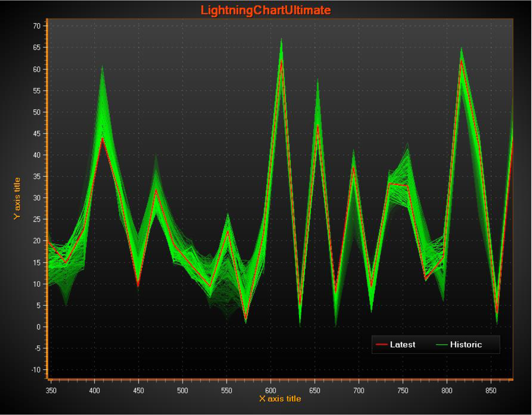
Task: Click the red line trough near X 572
Action: pyautogui.click(x=246, y=319)
